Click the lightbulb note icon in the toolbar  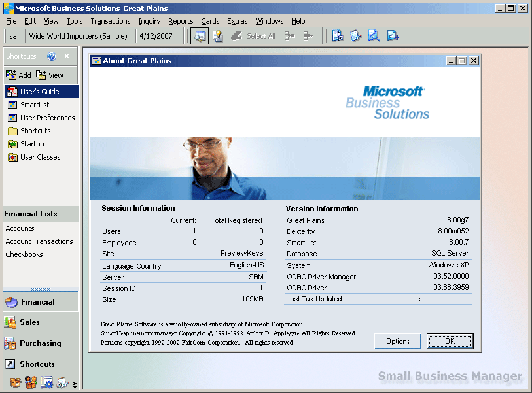tap(217, 36)
